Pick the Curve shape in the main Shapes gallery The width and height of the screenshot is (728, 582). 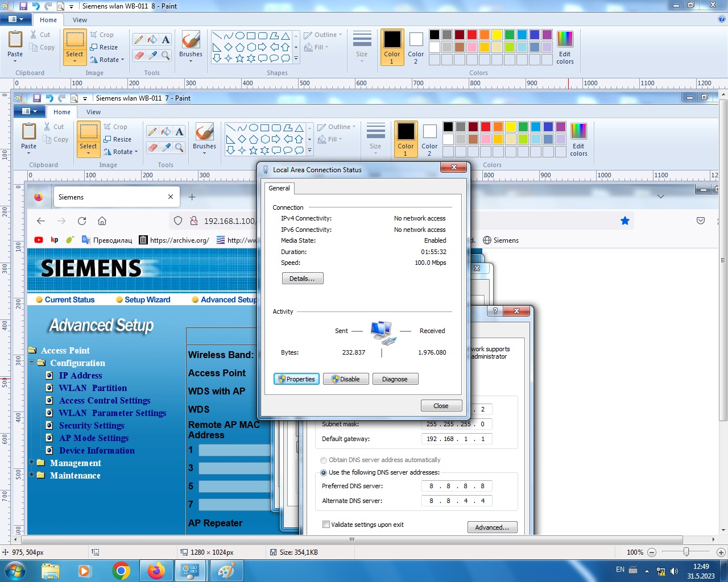(228, 36)
